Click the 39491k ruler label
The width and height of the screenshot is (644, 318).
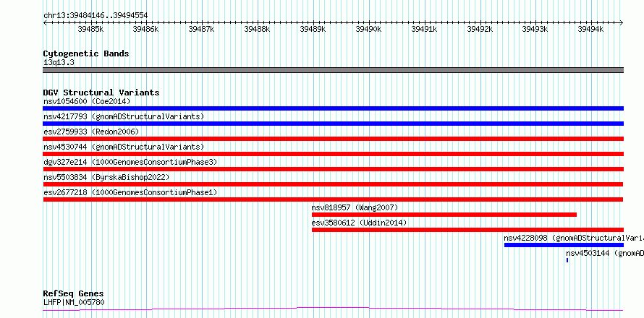pos(425,29)
